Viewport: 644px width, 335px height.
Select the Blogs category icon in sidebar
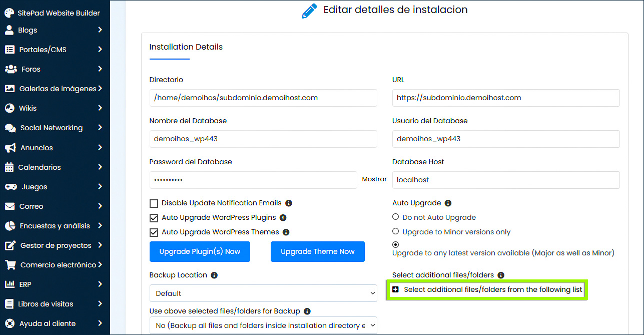(x=10, y=30)
